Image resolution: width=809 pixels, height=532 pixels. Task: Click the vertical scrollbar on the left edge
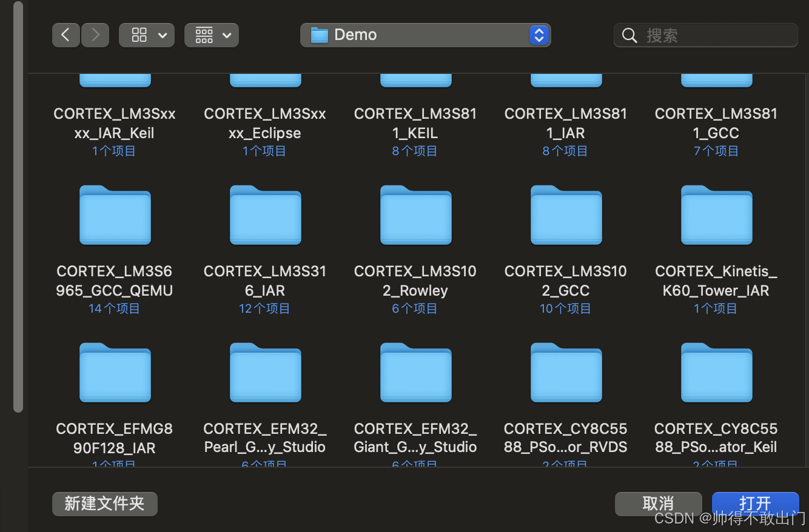(x=18, y=206)
